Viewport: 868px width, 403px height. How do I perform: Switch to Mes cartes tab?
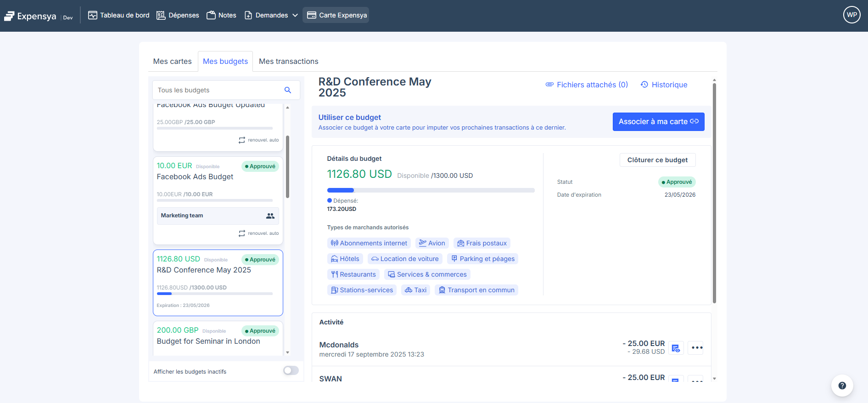(172, 62)
